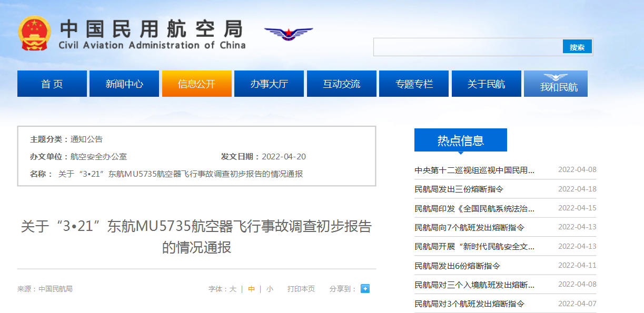Open the 关于民航 menu
Screen dimensions: 644x313
(x=487, y=84)
